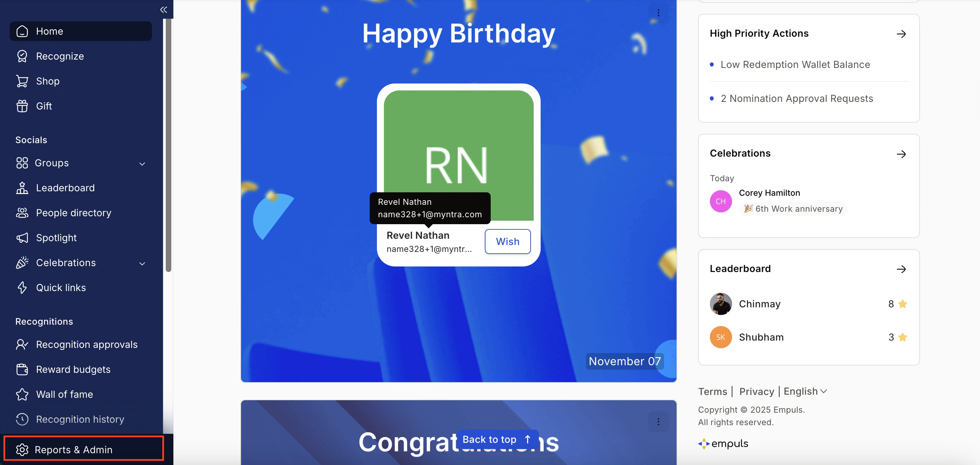Click the Celebrations party popper icon in sidebar
This screenshot has width=980, height=465.
pos(22,263)
